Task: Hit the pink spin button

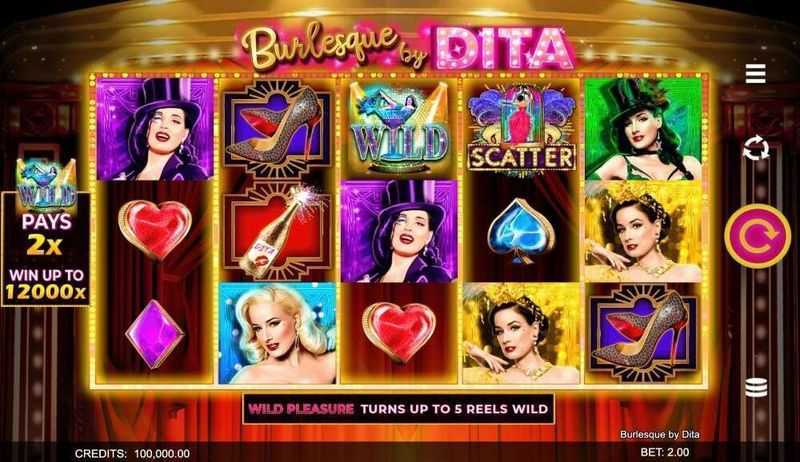Action: (758, 236)
